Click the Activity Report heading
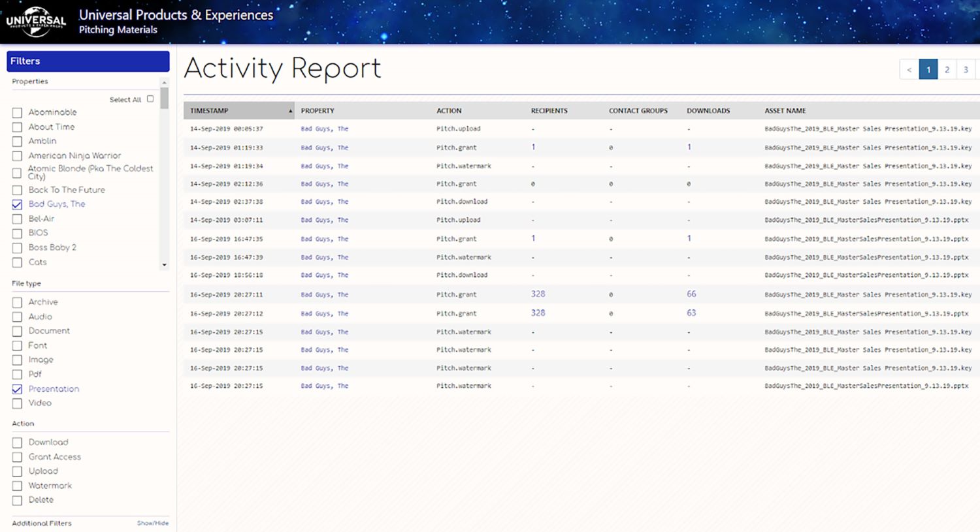The image size is (980, 532). coord(282,68)
